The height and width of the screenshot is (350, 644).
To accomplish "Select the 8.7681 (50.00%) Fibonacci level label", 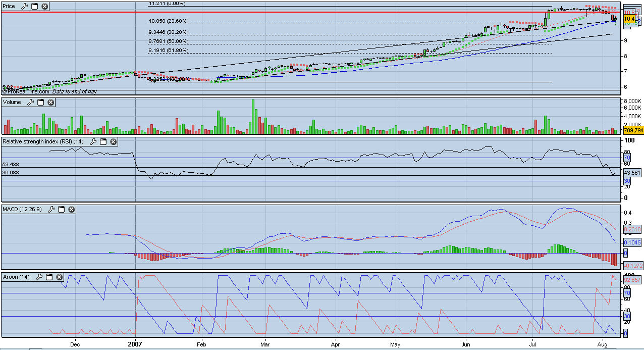I will coord(168,41).
